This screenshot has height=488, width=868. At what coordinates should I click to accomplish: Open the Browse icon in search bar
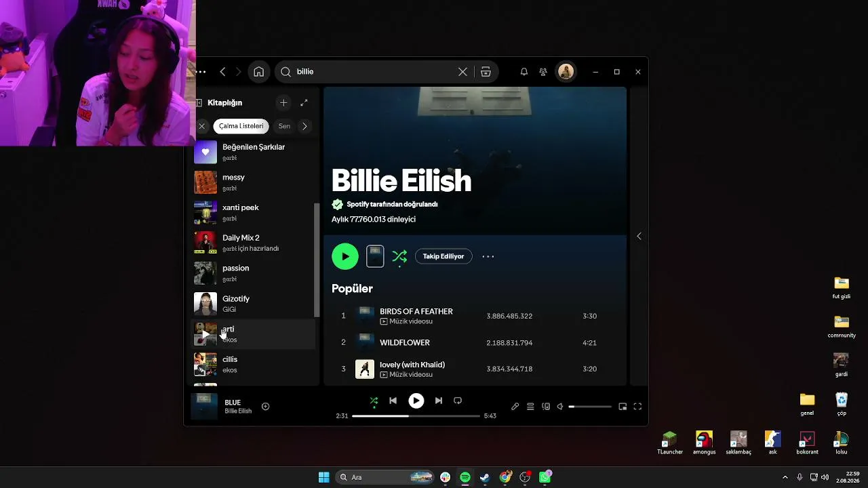tap(486, 72)
